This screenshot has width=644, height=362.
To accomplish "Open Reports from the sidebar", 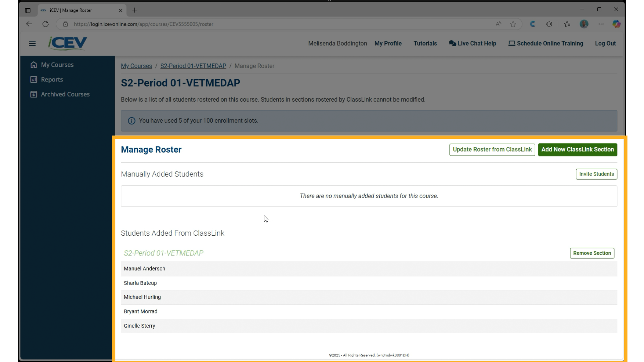I will (51, 79).
